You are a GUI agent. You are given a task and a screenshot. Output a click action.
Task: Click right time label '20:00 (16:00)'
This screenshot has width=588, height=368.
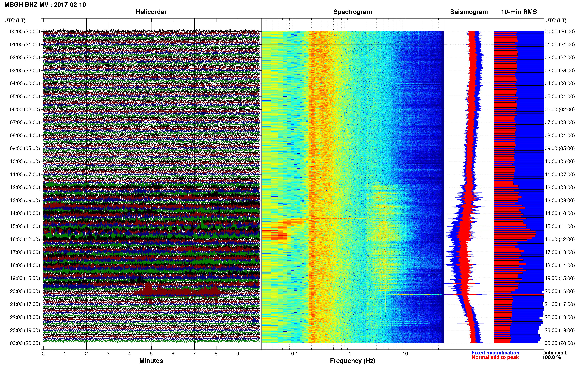(x=560, y=291)
